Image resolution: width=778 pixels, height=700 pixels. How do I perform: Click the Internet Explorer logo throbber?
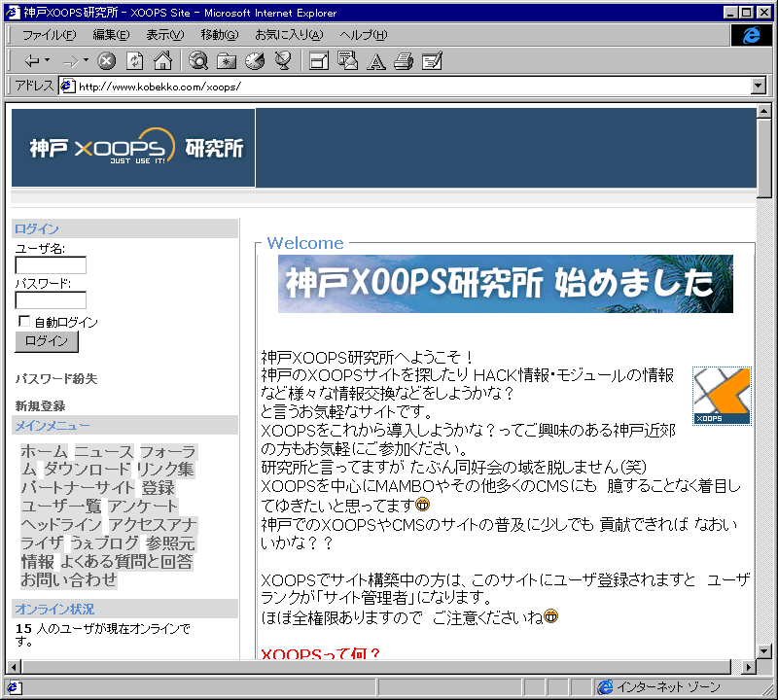[751, 35]
